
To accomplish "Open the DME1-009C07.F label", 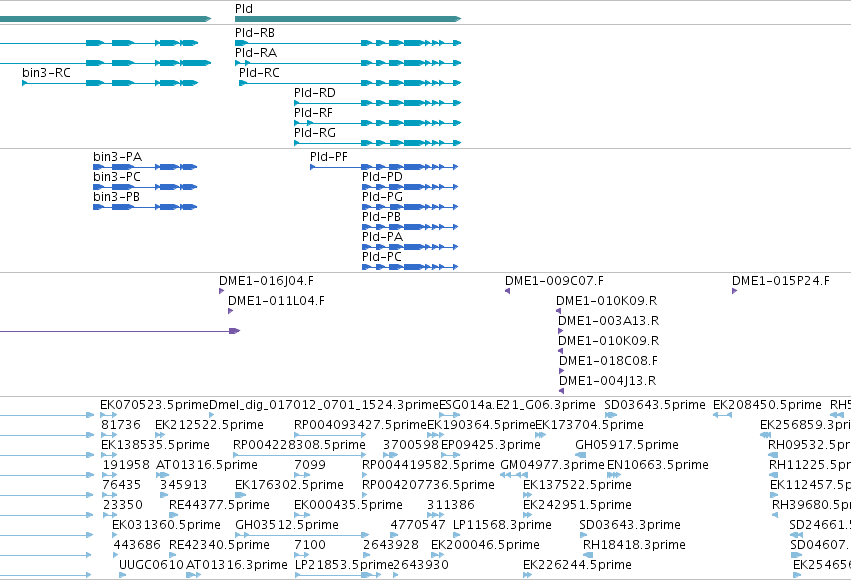I will pyautogui.click(x=554, y=281).
